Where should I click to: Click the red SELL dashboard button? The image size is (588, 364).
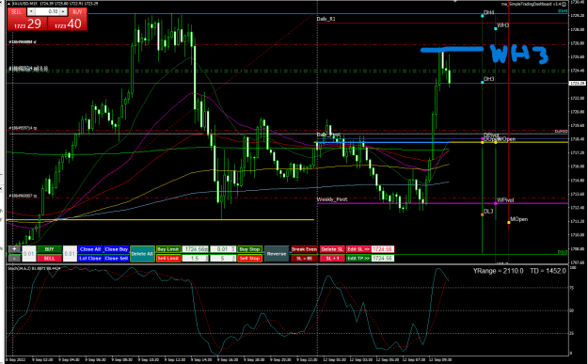tap(50, 259)
